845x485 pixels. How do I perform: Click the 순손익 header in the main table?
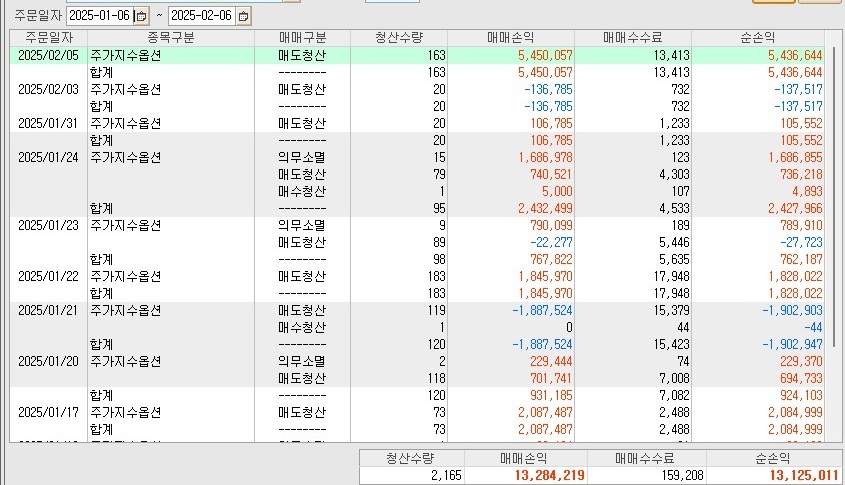point(758,38)
